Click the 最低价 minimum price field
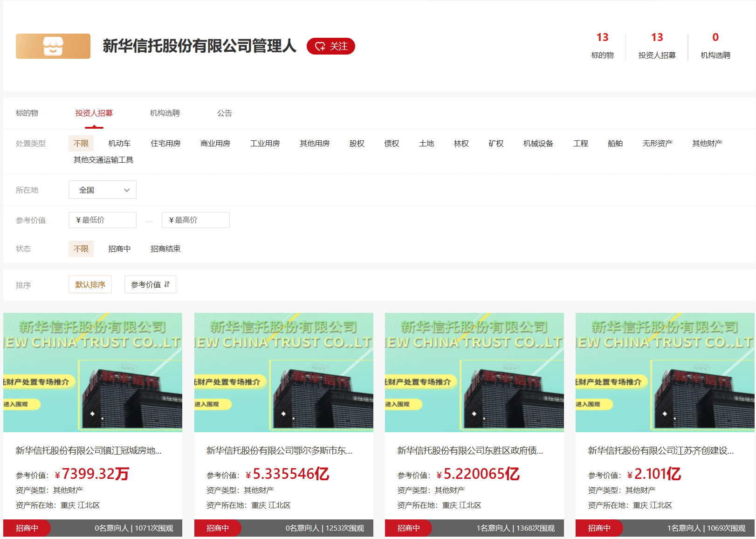Screen dimensions: 756x539 [103, 220]
